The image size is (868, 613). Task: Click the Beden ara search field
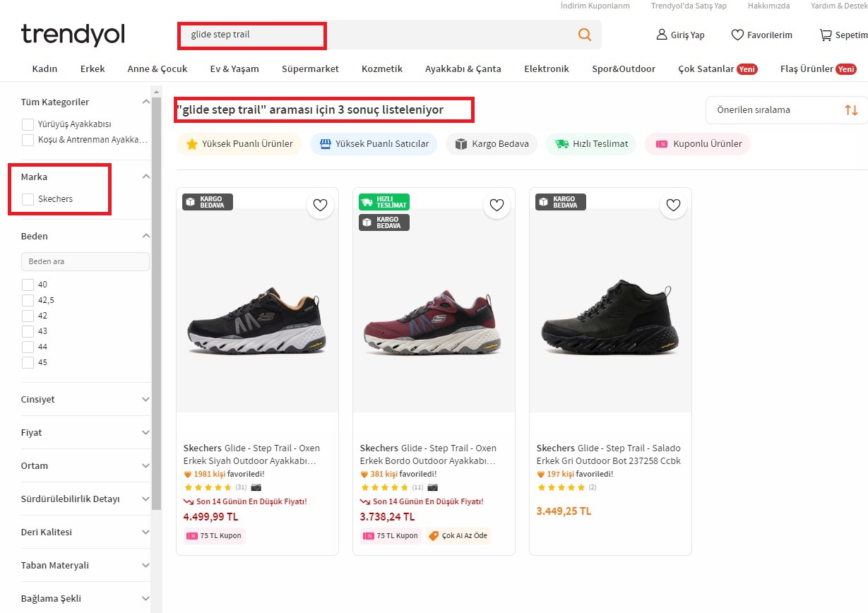pos(85,261)
